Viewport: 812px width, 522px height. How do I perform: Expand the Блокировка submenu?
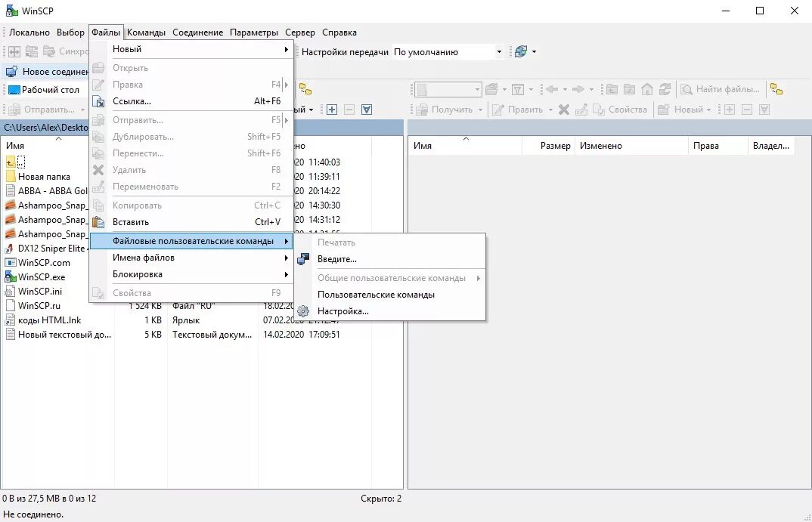click(x=191, y=274)
